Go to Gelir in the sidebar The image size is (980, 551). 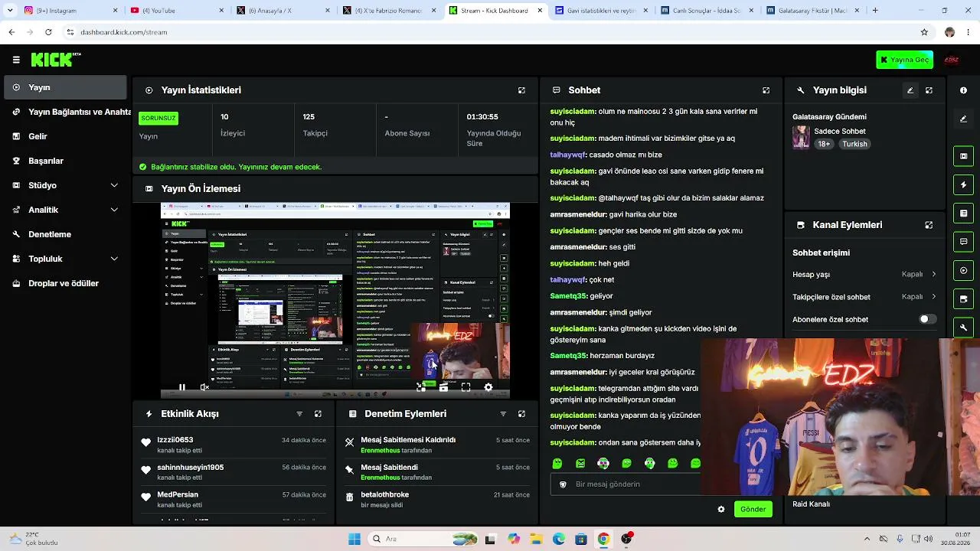tap(65, 136)
